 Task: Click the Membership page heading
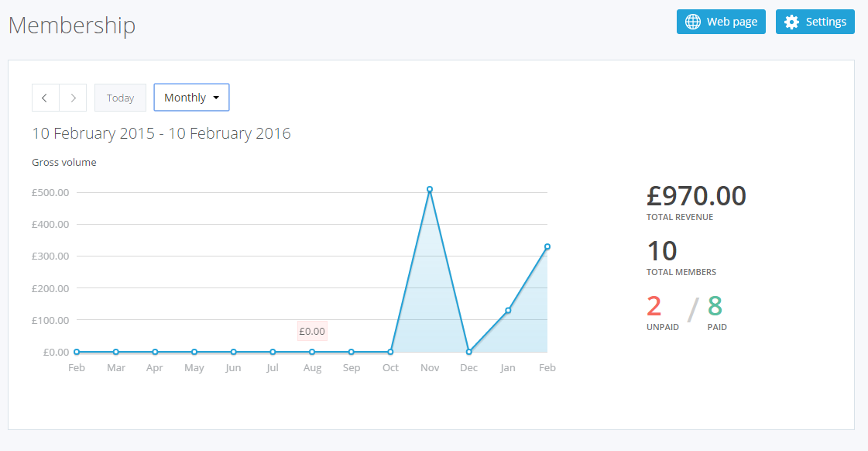(72, 25)
